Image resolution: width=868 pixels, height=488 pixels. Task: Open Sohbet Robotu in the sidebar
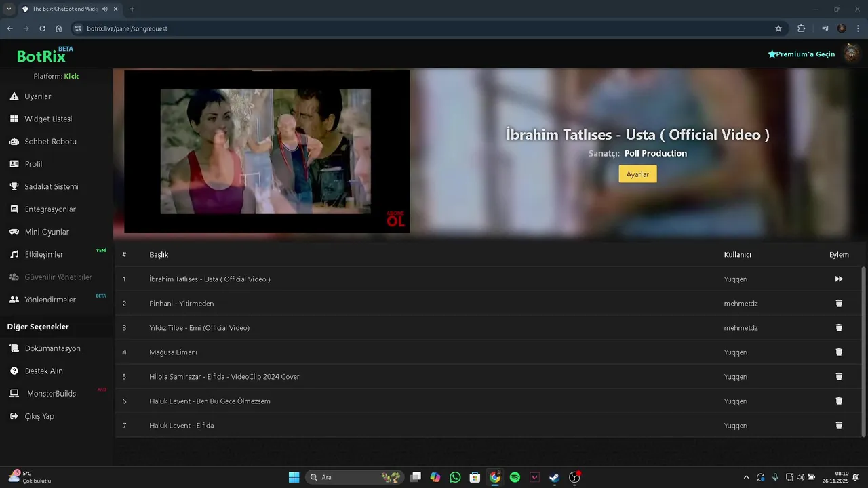click(x=50, y=142)
